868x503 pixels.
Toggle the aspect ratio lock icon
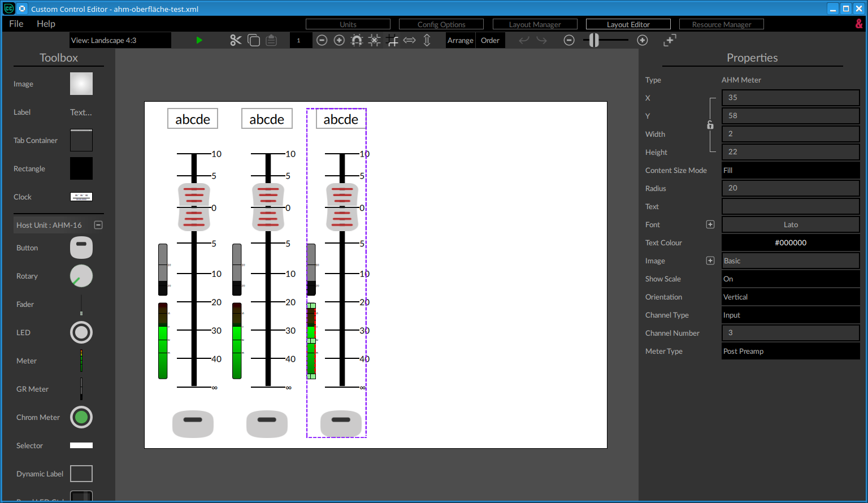[x=710, y=125]
